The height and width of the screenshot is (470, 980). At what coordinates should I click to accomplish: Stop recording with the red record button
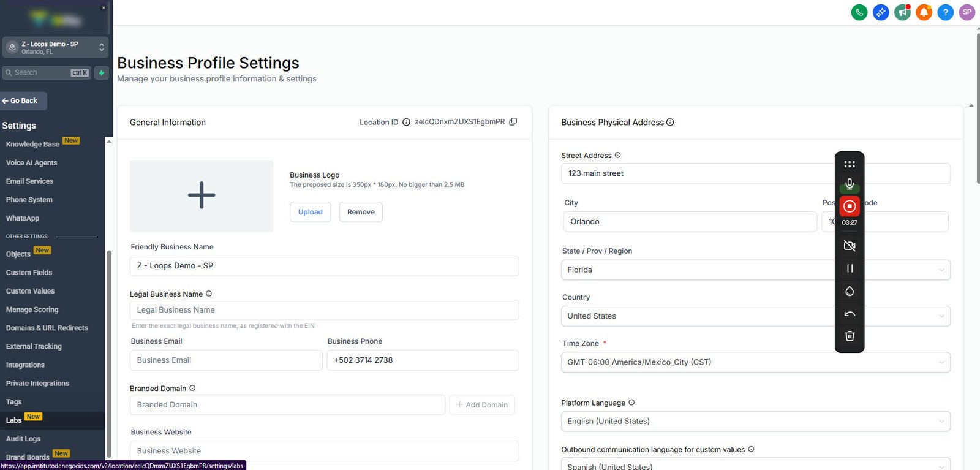pyautogui.click(x=850, y=207)
